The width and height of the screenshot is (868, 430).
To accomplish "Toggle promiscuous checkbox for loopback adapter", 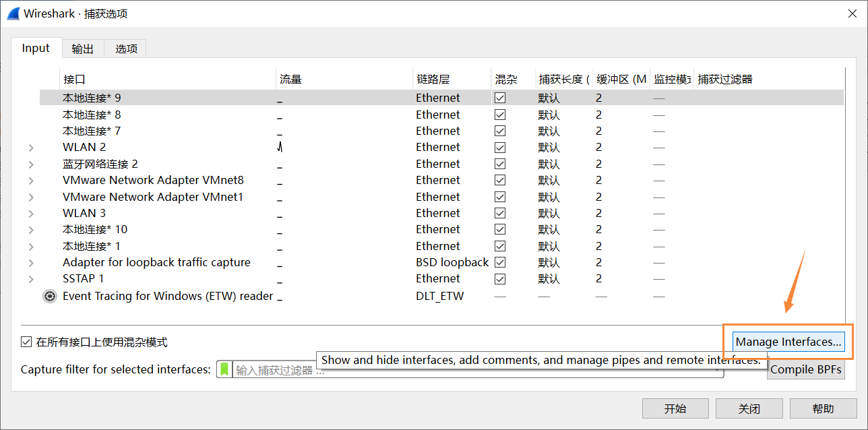I will [500, 262].
